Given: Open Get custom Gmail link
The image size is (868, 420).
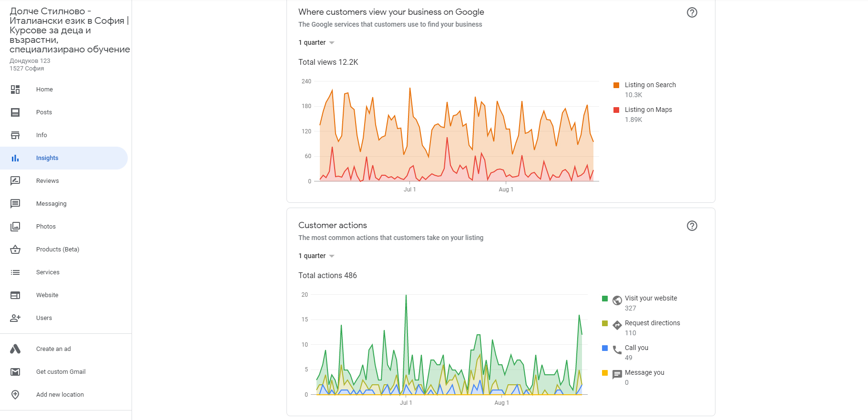Looking at the screenshot, I should pos(61,372).
